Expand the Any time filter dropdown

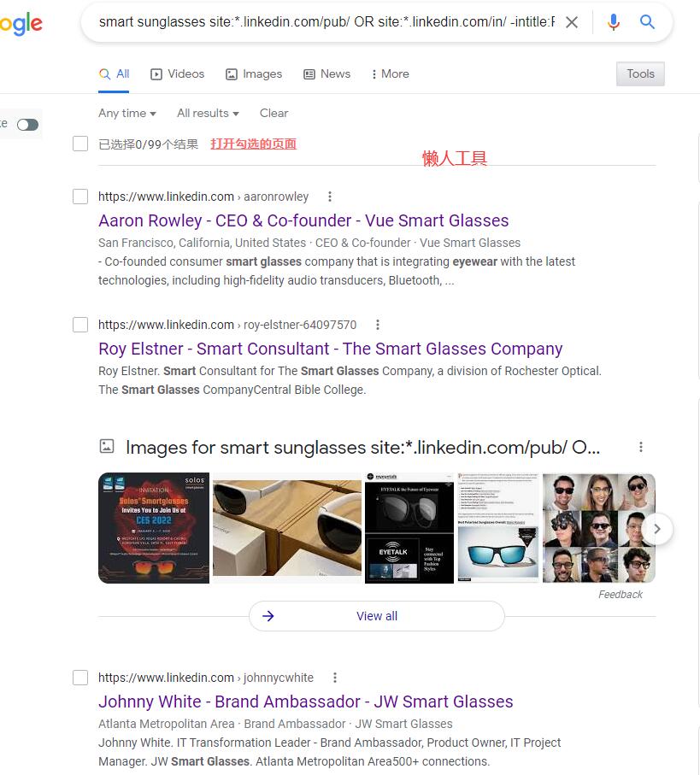[127, 113]
